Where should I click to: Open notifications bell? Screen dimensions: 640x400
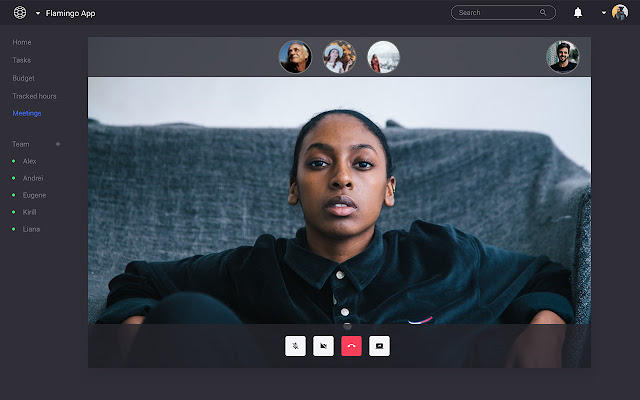point(578,13)
